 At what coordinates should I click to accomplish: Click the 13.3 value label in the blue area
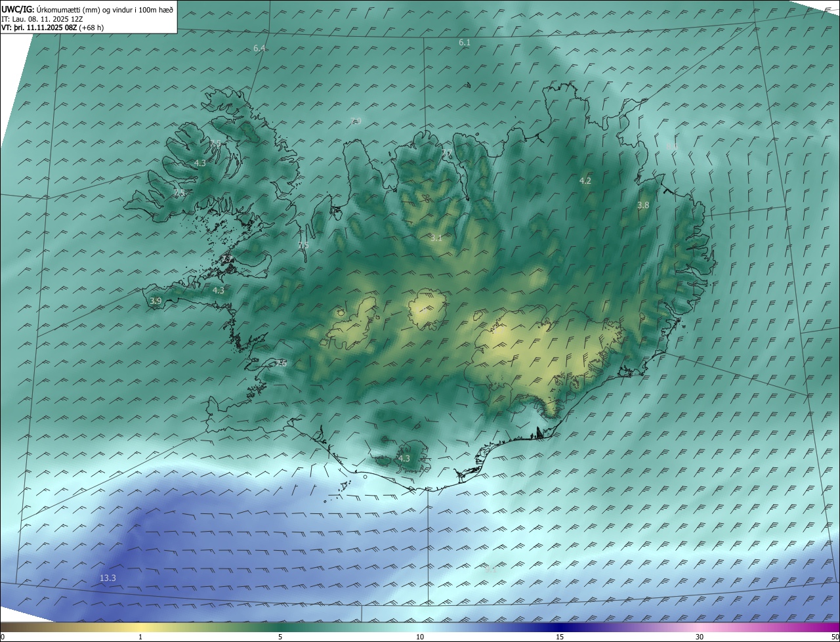108,578
